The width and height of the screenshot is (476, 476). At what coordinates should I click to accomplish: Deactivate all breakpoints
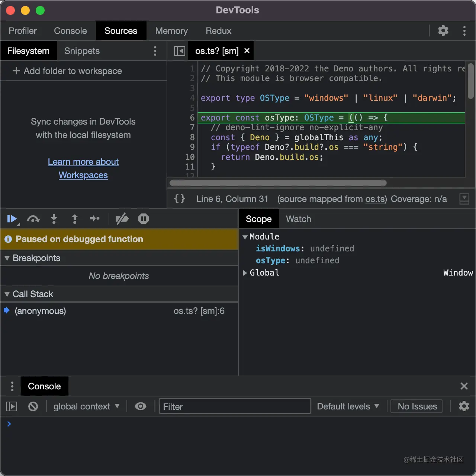click(122, 219)
